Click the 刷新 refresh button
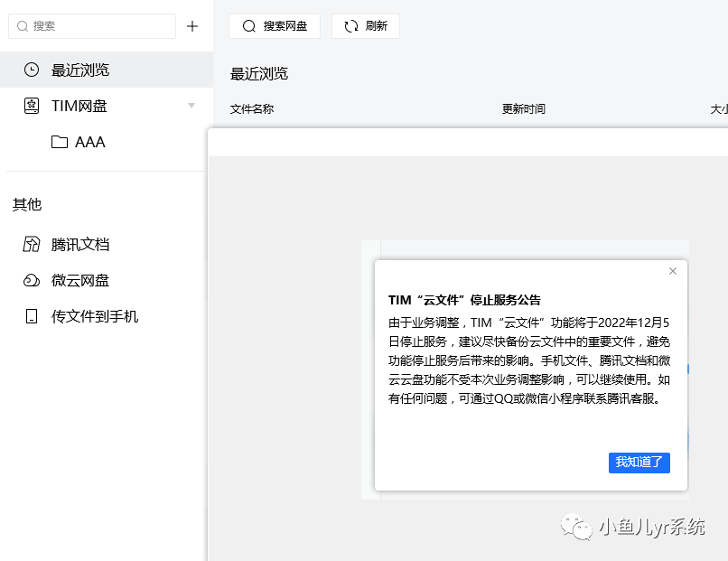The width and height of the screenshot is (728, 561). tap(366, 26)
